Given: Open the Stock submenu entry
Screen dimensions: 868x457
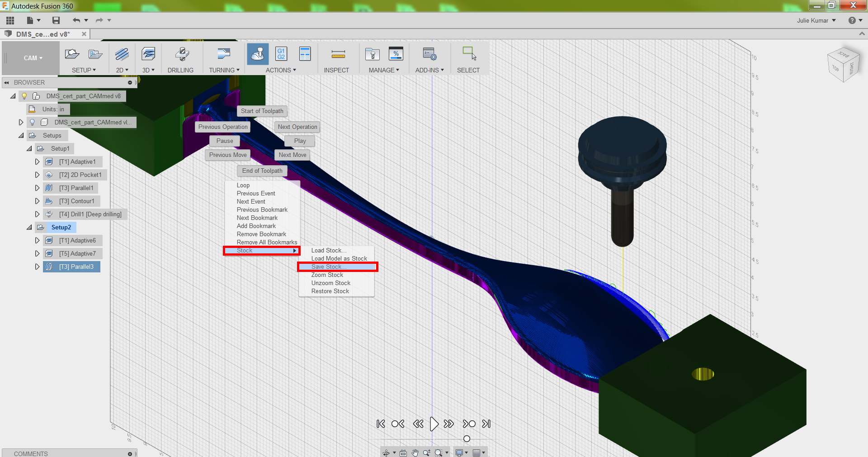Looking at the screenshot, I should 262,251.
